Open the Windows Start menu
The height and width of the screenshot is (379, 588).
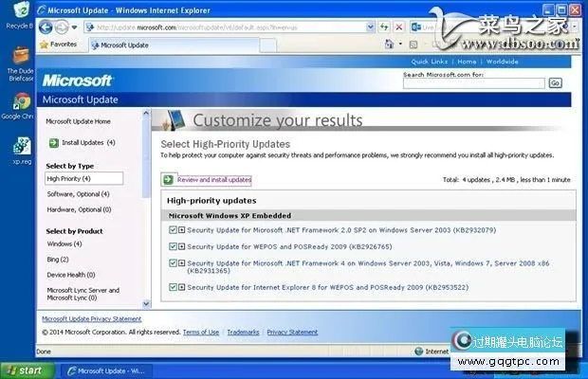click(x=23, y=370)
